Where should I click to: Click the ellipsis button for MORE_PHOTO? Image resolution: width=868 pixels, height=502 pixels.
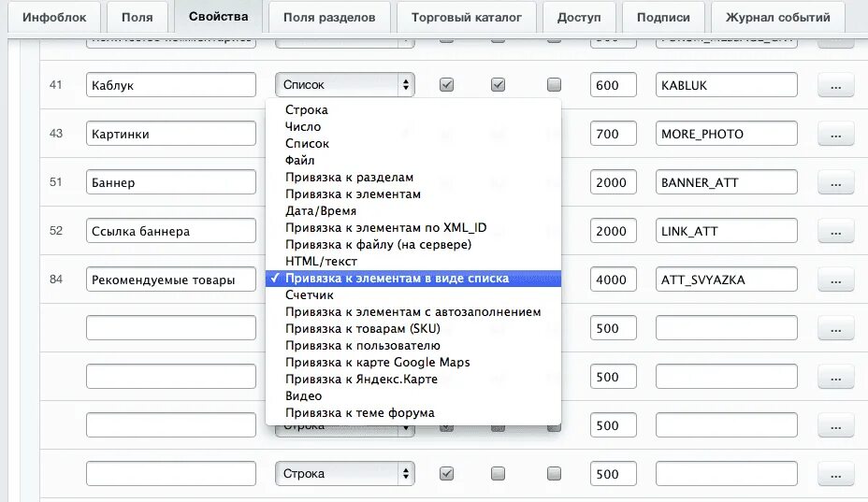(x=835, y=134)
